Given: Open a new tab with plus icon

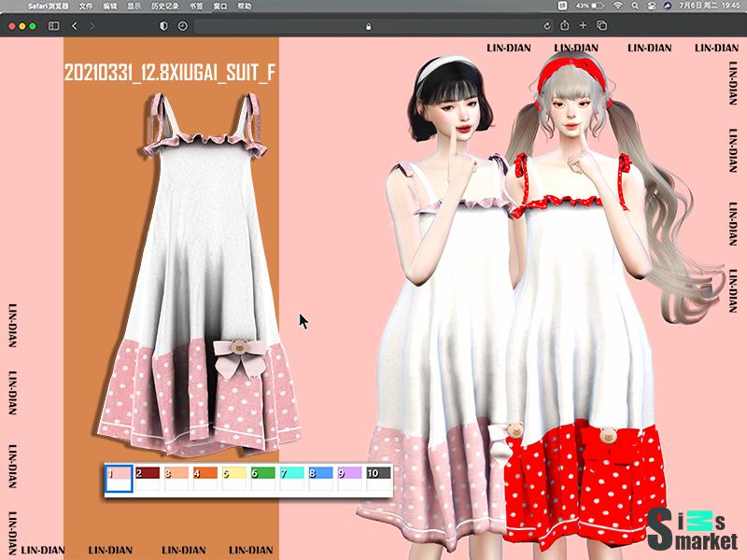Looking at the screenshot, I should (x=584, y=25).
